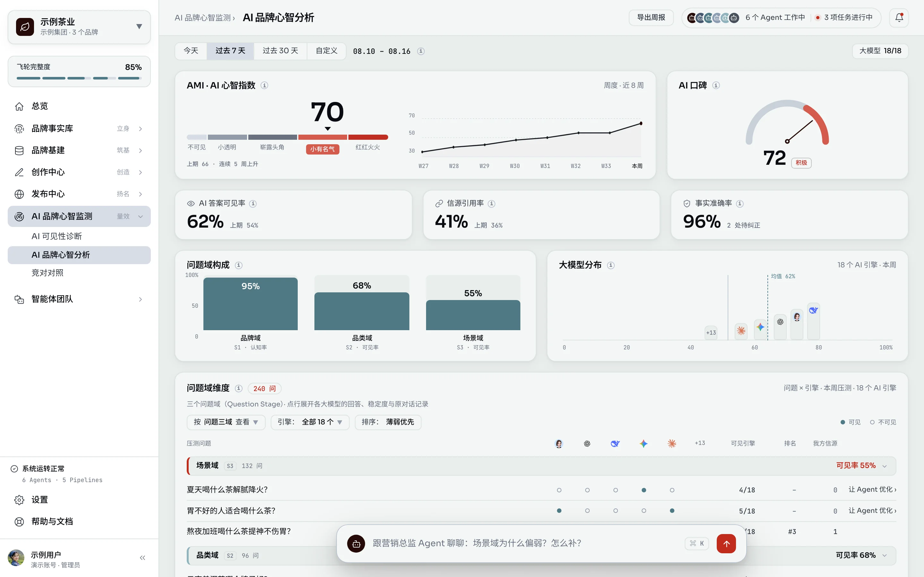Click the notification bell icon
924x577 pixels.
tap(899, 18)
